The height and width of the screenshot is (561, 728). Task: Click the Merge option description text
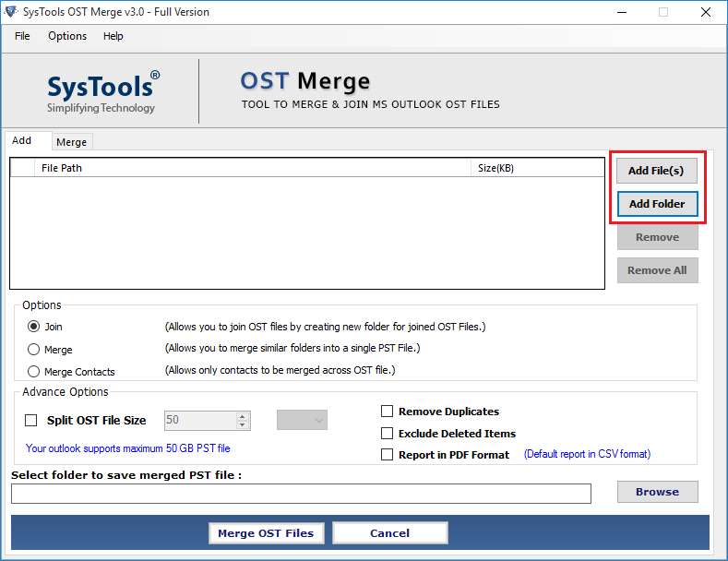tap(292, 348)
